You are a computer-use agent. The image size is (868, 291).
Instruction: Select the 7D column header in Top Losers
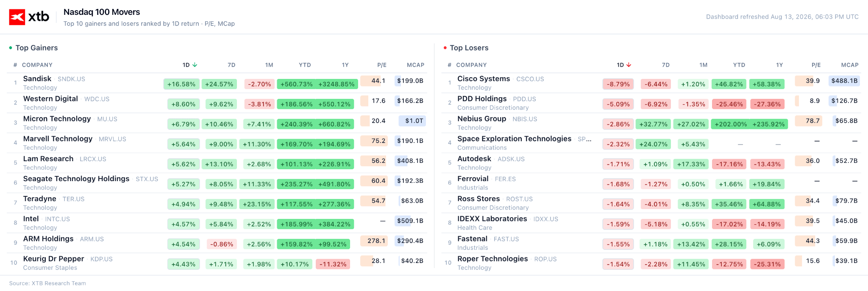[665, 65]
